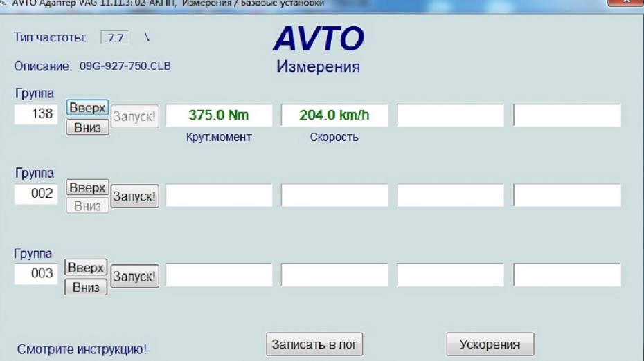Start group 003 with Запуск!
Image resolution: width=644 pixels, height=361 pixels.
(x=134, y=277)
